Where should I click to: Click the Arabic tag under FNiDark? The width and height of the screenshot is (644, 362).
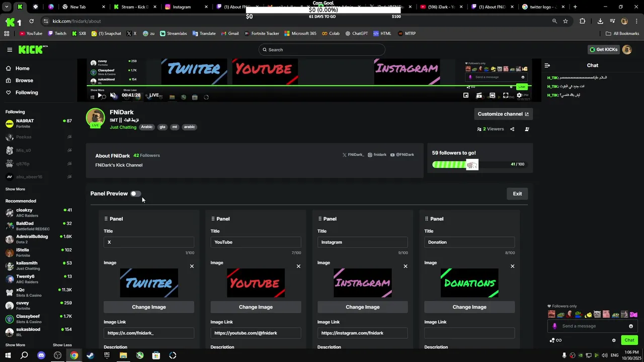pyautogui.click(x=147, y=127)
